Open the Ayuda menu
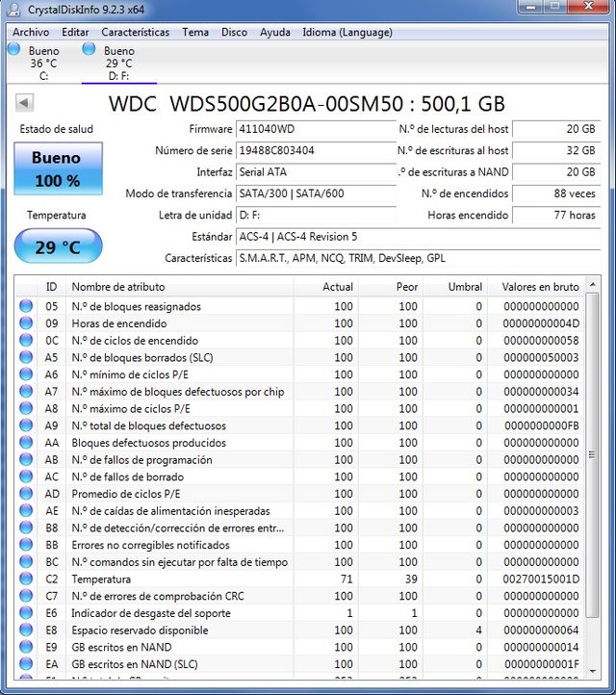 pos(274,33)
